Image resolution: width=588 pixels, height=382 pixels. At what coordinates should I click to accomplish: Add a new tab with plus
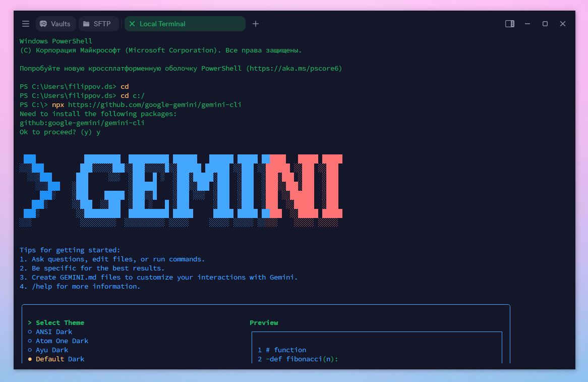(x=255, y=24)
